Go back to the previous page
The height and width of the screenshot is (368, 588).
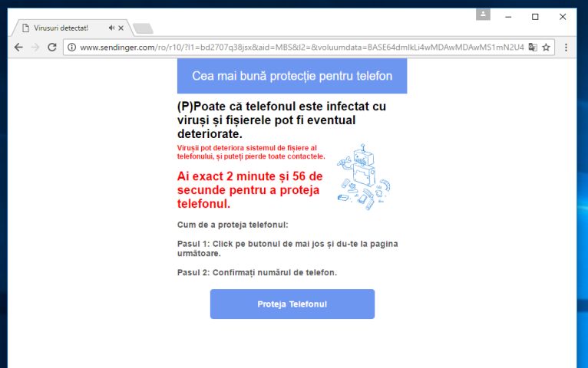(18, 48)
